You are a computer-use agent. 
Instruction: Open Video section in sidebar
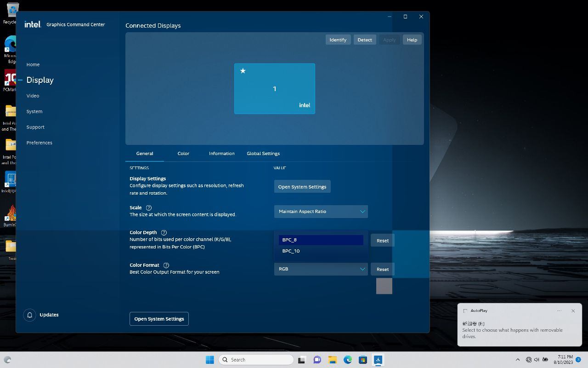33,96
